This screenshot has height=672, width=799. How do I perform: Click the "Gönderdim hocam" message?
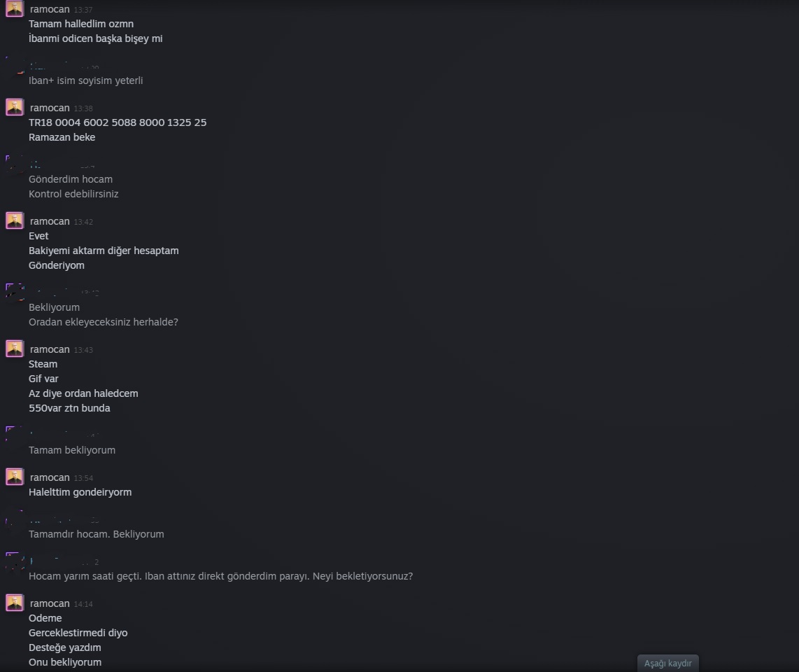click(x=71, y=179)
